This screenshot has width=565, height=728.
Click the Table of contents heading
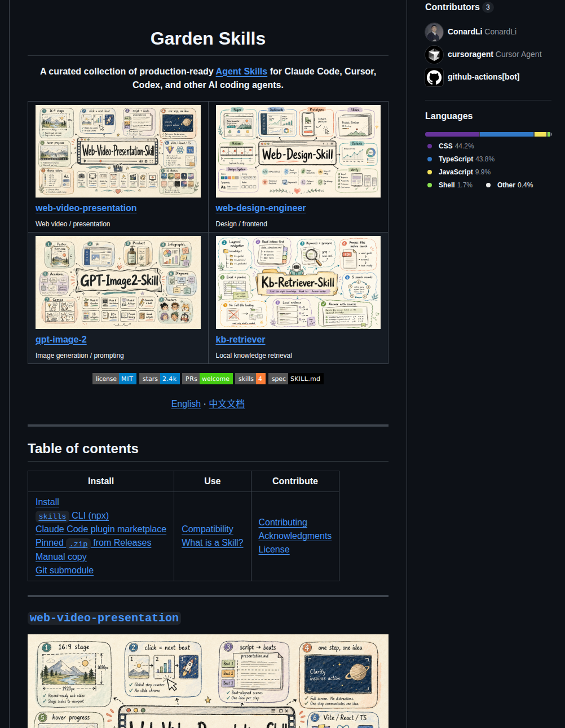pos(83,449)
